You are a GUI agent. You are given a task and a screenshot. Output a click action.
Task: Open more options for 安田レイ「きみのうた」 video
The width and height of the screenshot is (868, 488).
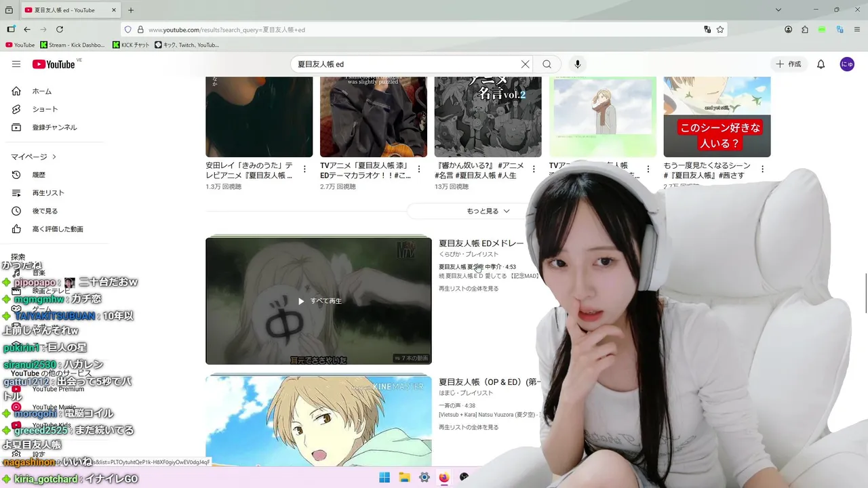(x=304, y=169)
